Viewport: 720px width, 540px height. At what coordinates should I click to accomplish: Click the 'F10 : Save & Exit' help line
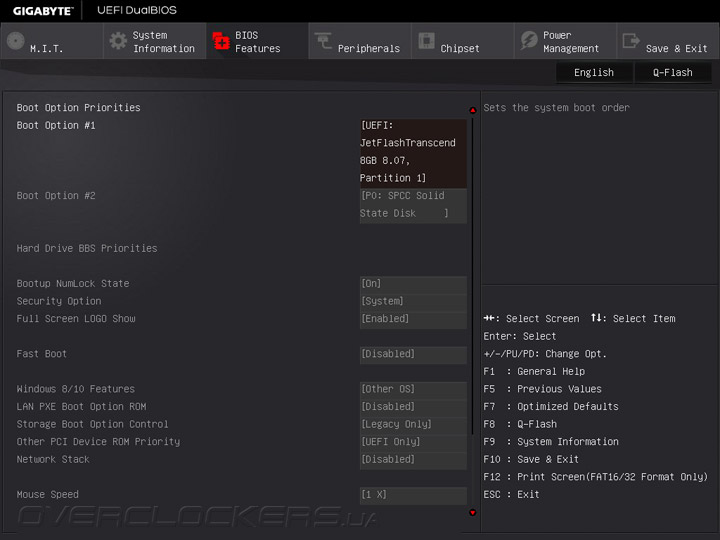coord(531,459)
